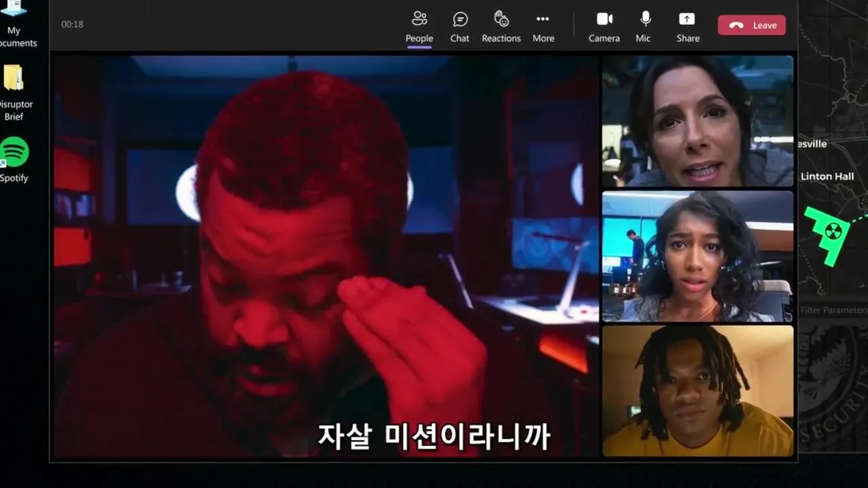Screen dimensions: 868x488
Task: Click the Linton Hall map label
Action: click(x=827, y=176)
